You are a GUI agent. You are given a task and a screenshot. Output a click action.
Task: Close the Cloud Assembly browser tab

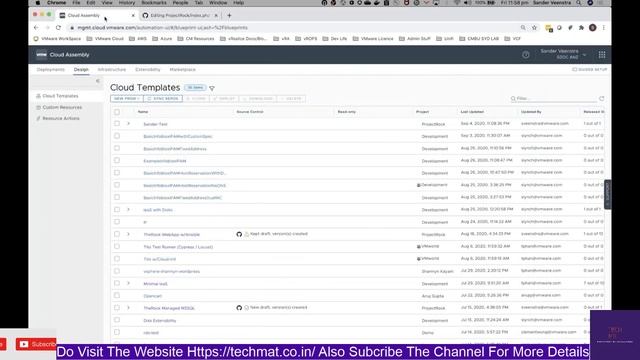coord(133,16)
